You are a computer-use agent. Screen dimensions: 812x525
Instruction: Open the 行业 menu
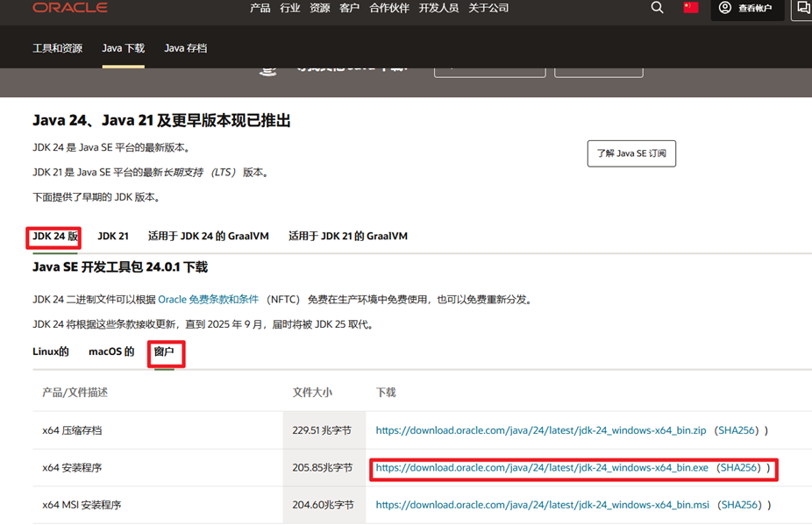pos(290,8)
